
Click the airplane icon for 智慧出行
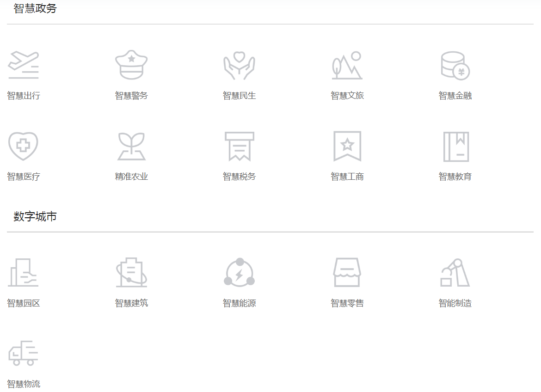coord(24,65)
